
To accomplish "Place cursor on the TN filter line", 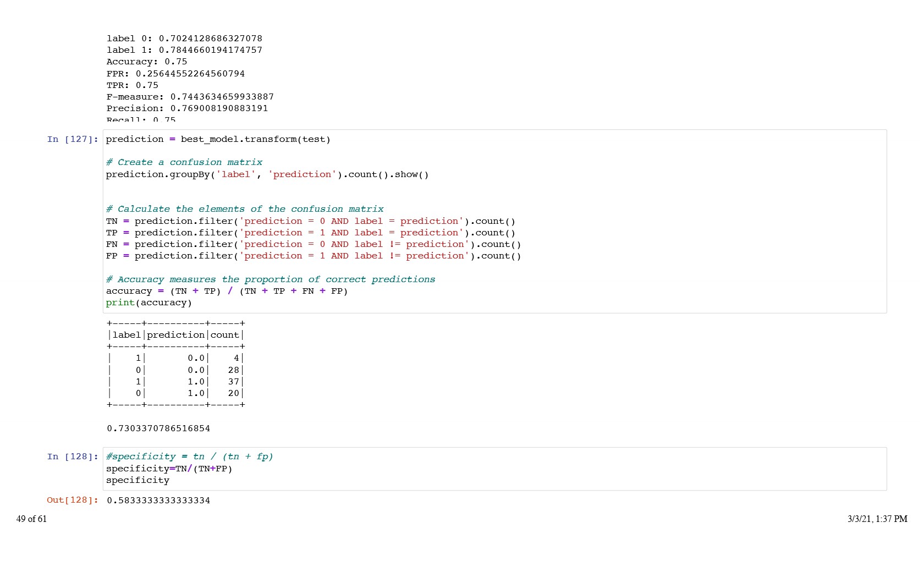I will (x=310, y=221).
